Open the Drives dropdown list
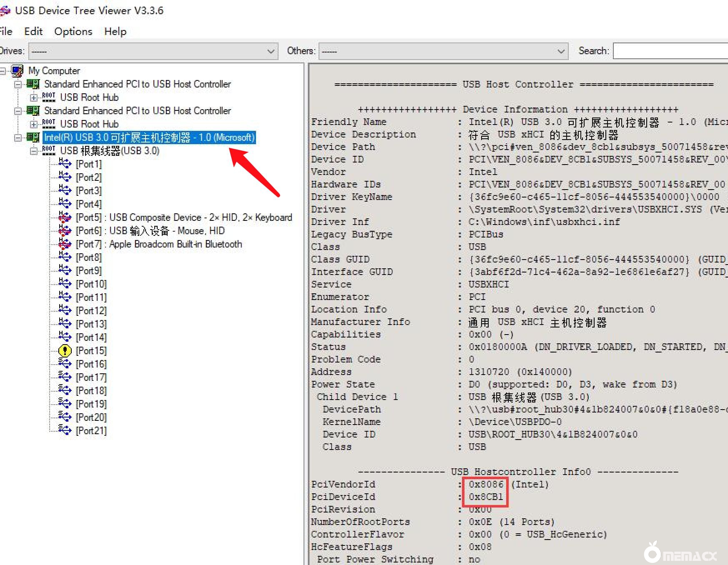This screenshot has width=728, height=565. coord(271,51)
